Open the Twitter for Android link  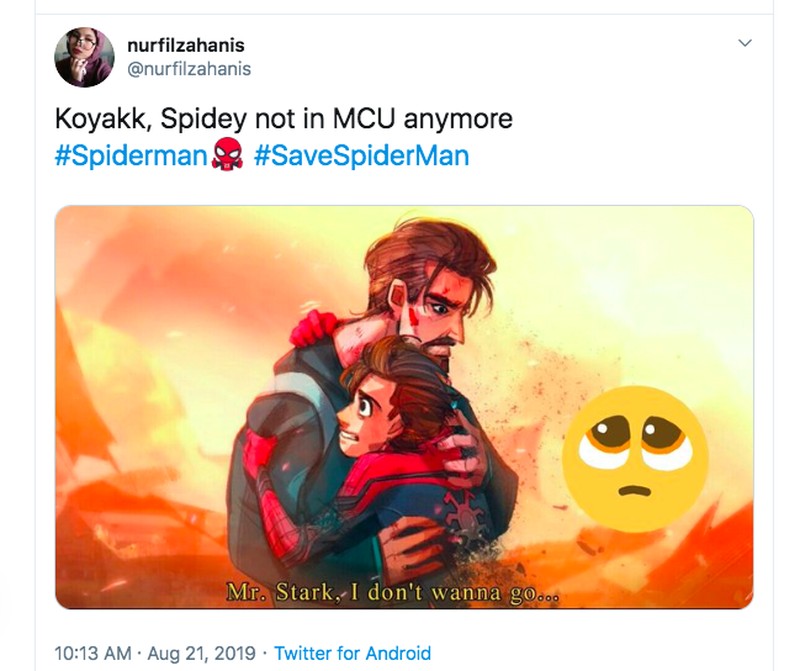pyautogui.click(x=352, y=653)
